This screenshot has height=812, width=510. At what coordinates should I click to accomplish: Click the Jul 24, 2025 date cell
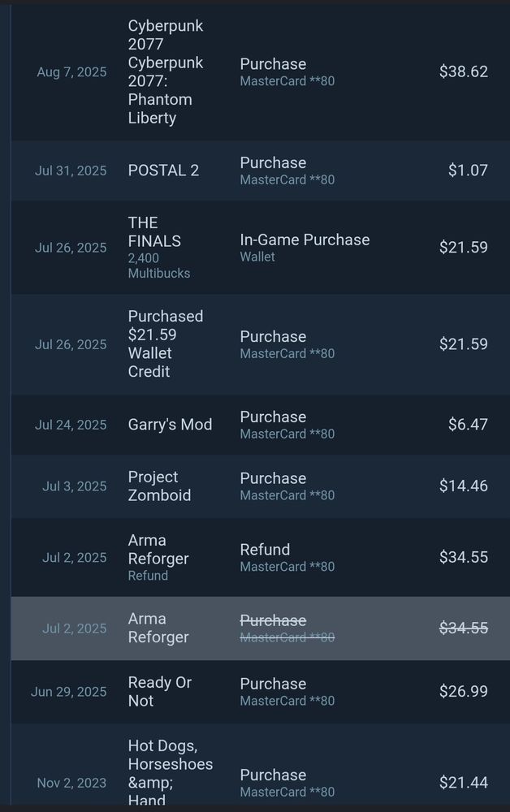click(x=71, y=425)
